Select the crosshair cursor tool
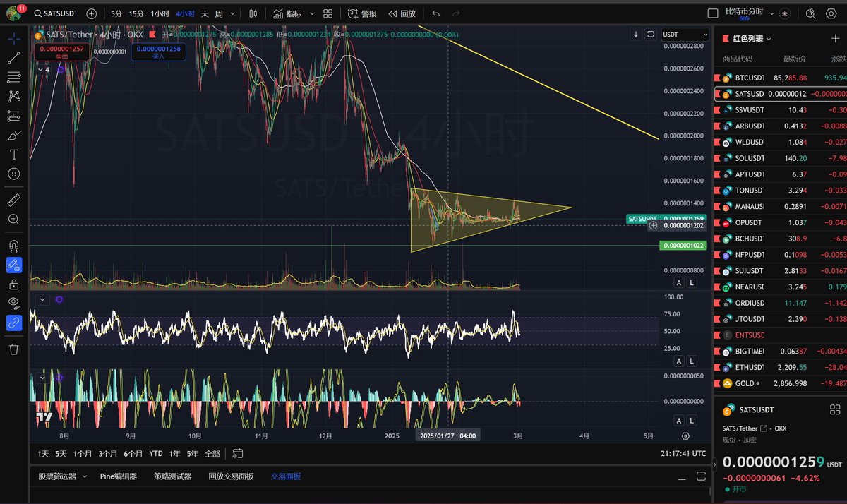This screenshot has height=504, width=847. click(13, 39)
